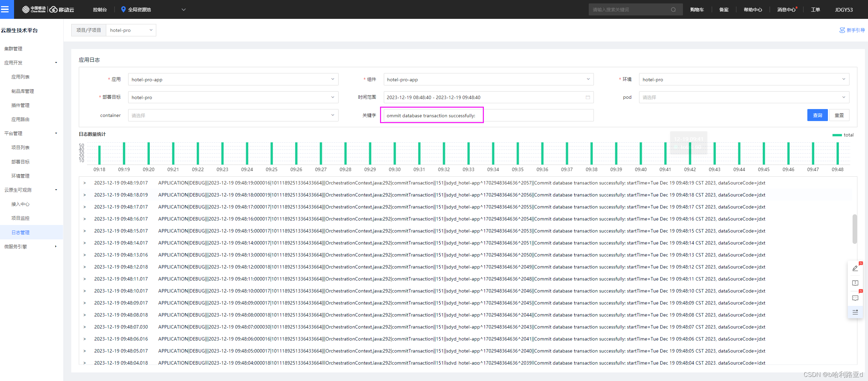
Task: Open the book documentation icon in floating panel
Action: (x=855, y=283)
